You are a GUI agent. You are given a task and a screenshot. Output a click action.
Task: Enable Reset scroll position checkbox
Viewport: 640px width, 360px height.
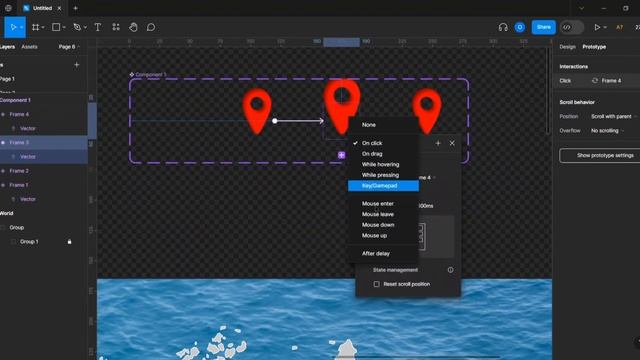(376, 284)
